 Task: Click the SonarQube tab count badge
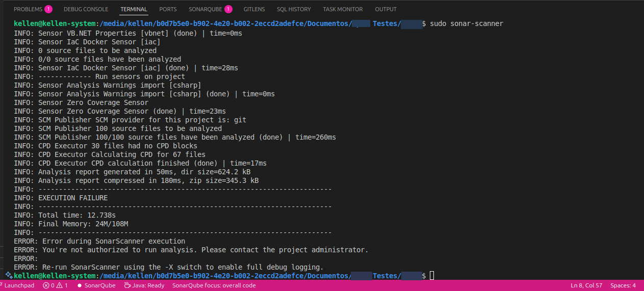click(x=228, y=9)
